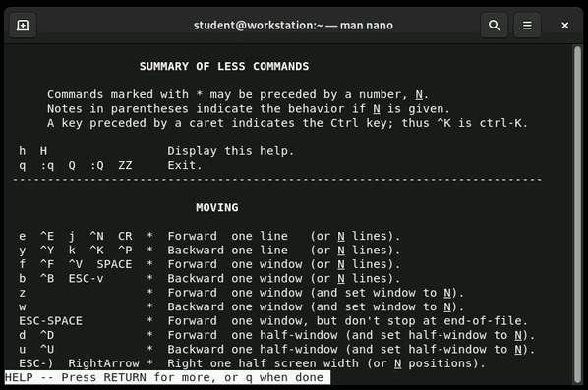588x390 pixels.
Task: Click the 'ESC-SPACE' command entry
Action: 50,321
